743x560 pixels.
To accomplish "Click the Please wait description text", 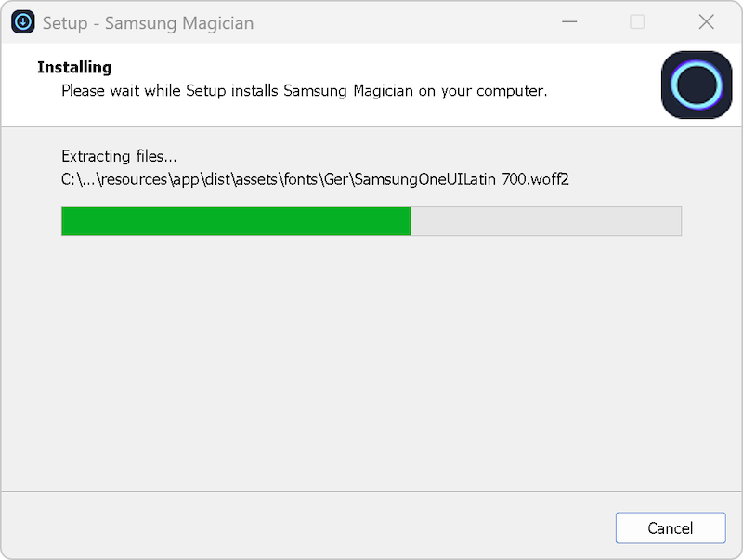I will click(x=305, y=91).
